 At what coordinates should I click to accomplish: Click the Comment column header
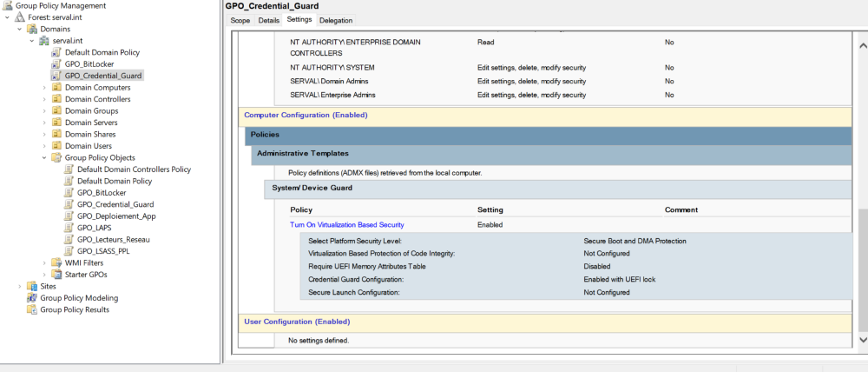[x=681, y=210]
